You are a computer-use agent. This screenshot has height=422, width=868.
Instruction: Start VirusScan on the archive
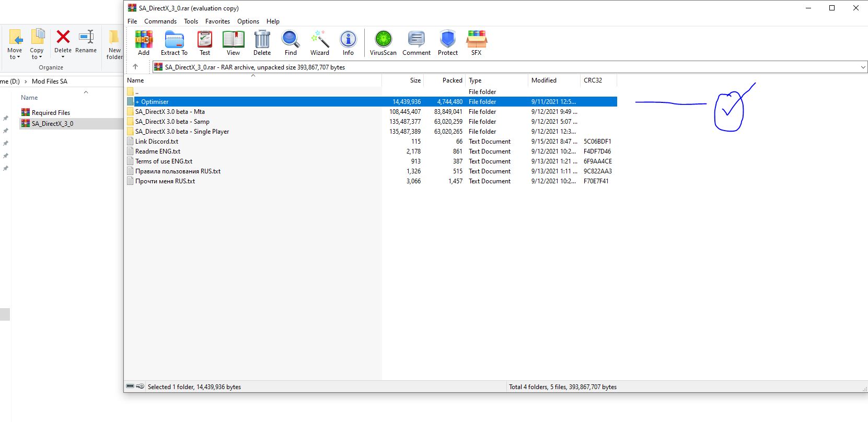click(x=383, y=43)
